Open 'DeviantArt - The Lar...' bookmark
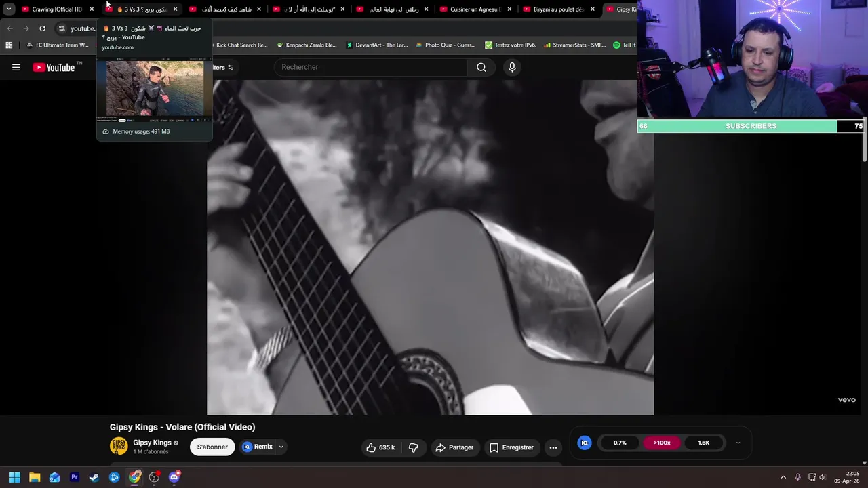 [x=376, y=45]
